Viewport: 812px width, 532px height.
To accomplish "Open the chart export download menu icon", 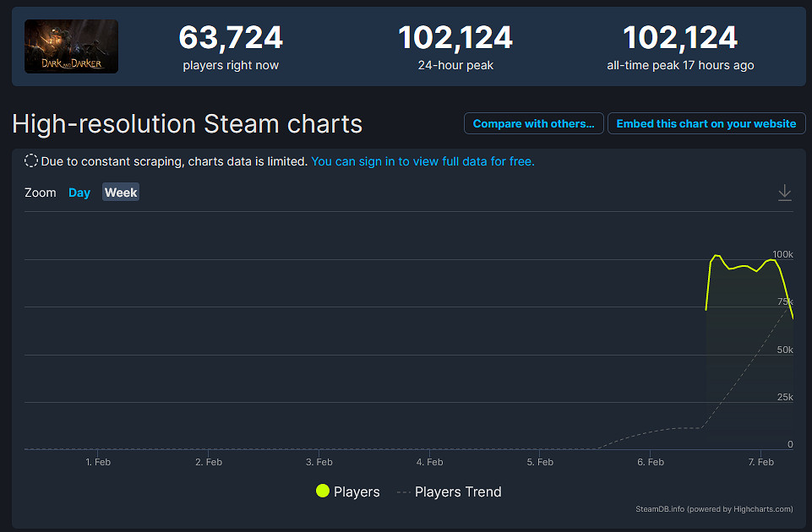I will coord(785,193).
